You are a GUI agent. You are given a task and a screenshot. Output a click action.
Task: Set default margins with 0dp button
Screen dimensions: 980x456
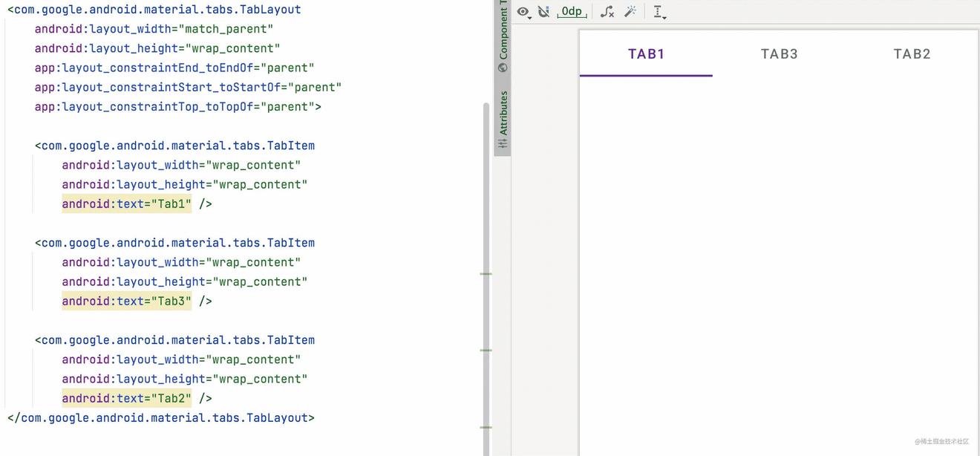point(572,12)
